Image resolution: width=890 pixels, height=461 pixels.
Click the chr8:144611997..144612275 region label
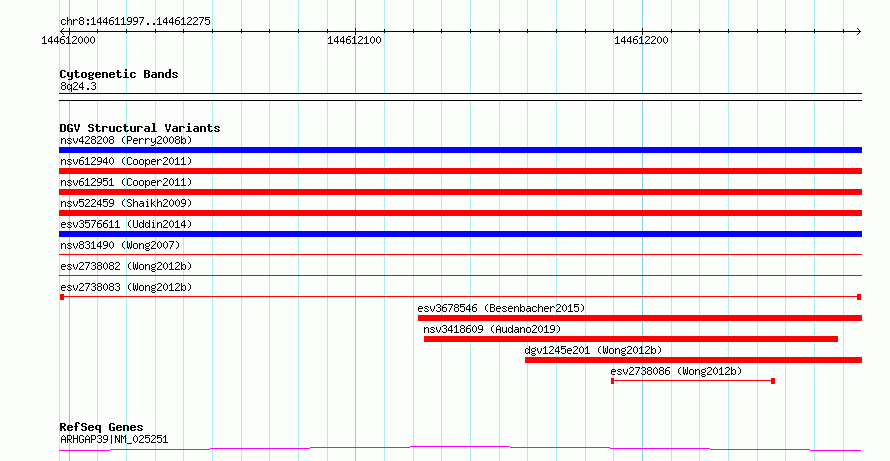(x=135, y=21)
